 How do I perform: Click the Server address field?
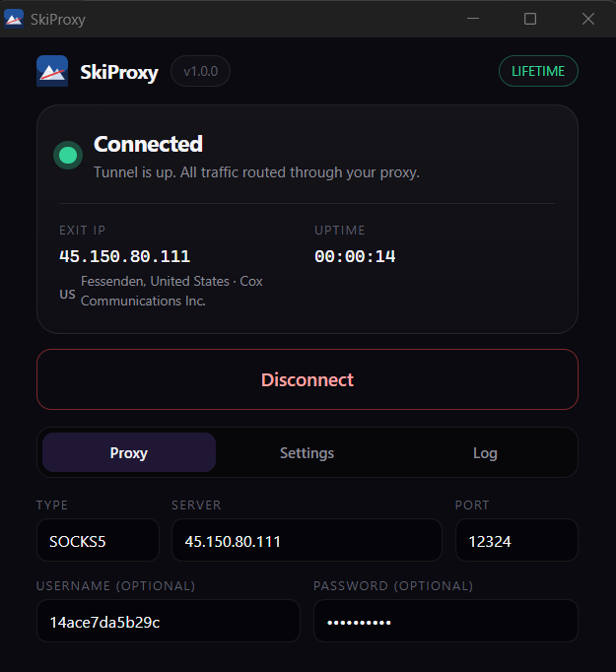[x=307, y=540]
